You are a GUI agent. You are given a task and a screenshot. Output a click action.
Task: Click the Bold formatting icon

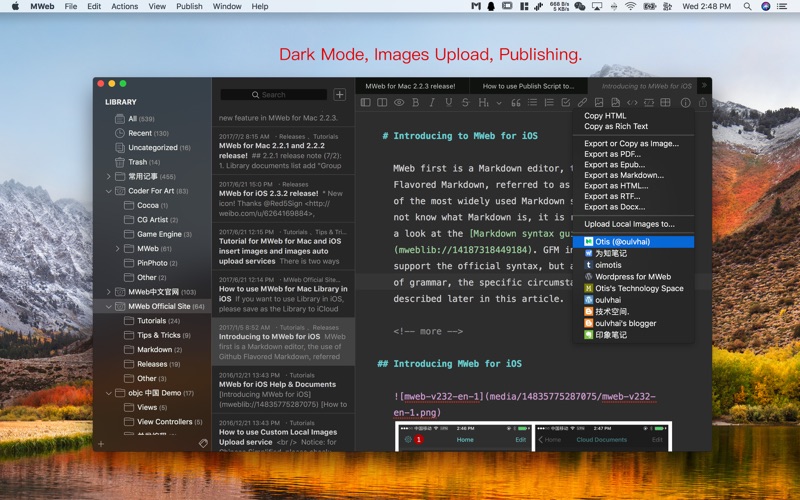pyautogui.click(x=415, y=102)
